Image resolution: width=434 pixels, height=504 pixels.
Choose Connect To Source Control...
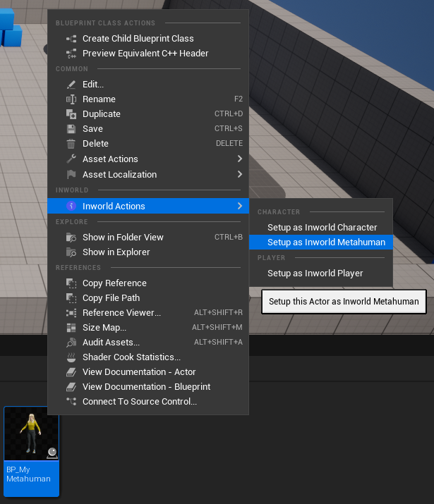[x=148, y=401]
